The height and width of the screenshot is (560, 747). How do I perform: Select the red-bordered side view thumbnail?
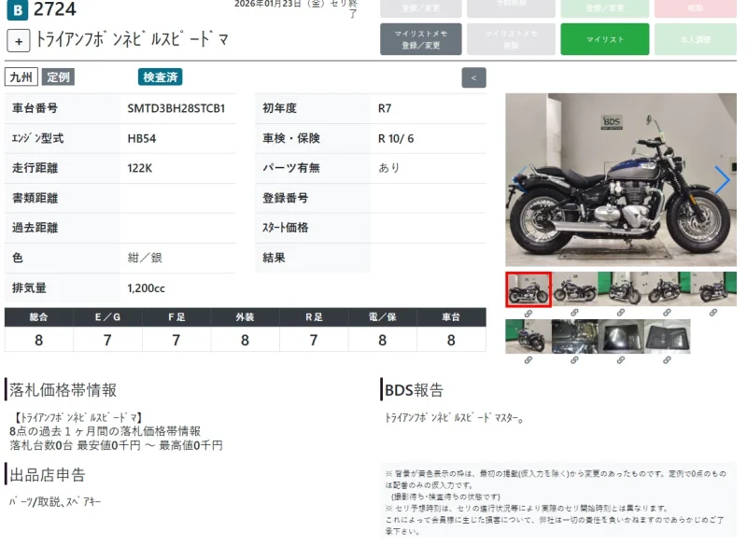click(x=529, y=289)
